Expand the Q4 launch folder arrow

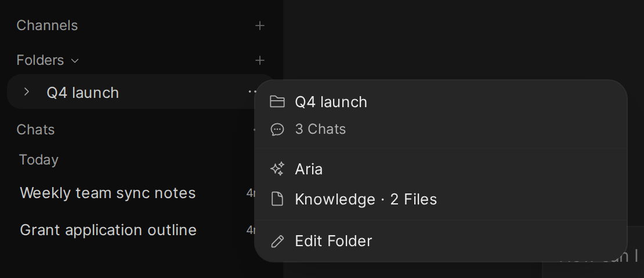click(27, 92)
